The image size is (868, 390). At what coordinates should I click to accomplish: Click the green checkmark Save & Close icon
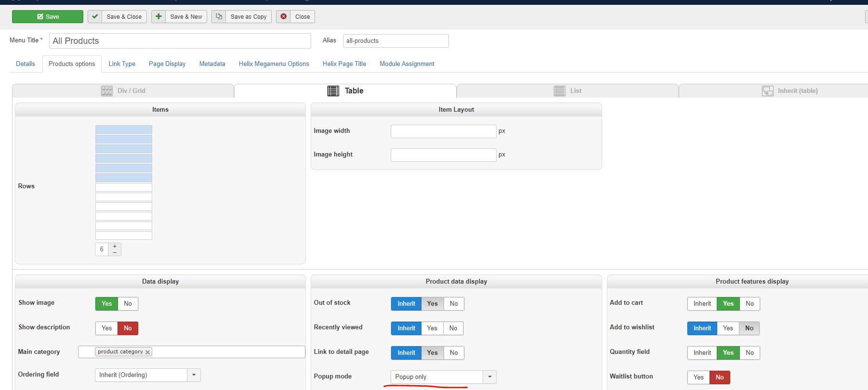click(x=95, y=17)
